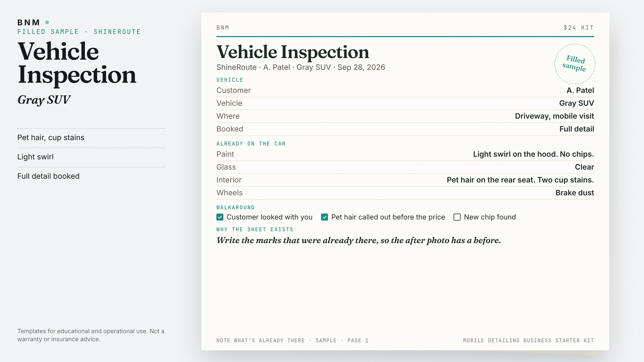This screenshot has width=644, height=362.
Task: Click the 'Wheels' row label
Action: (x=229, y=193)
